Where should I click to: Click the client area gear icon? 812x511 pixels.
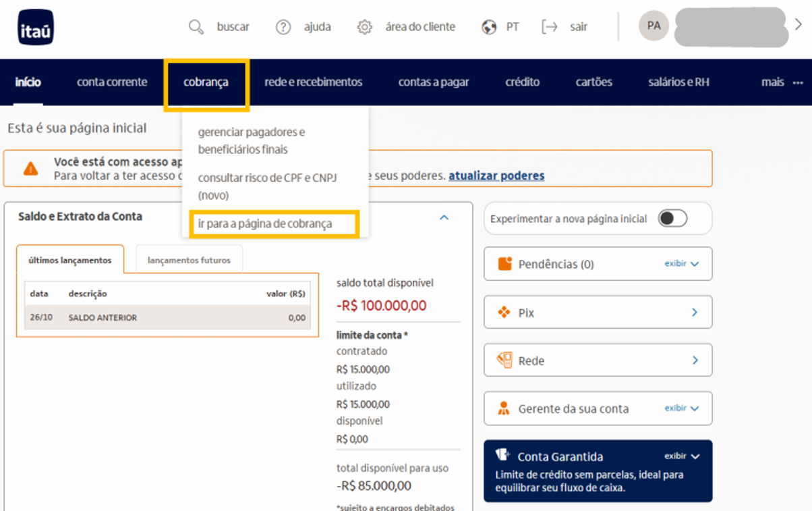(365, 27)
